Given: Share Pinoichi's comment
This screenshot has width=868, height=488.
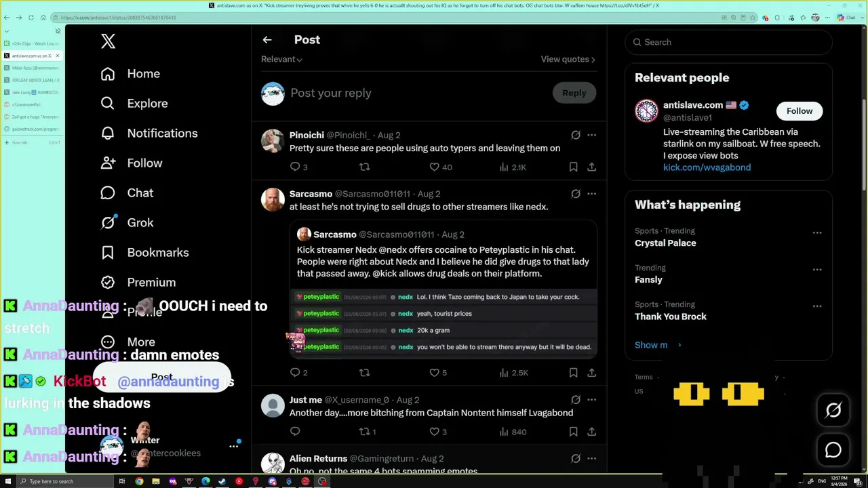Looking at the screenshot, I should 591,167.
